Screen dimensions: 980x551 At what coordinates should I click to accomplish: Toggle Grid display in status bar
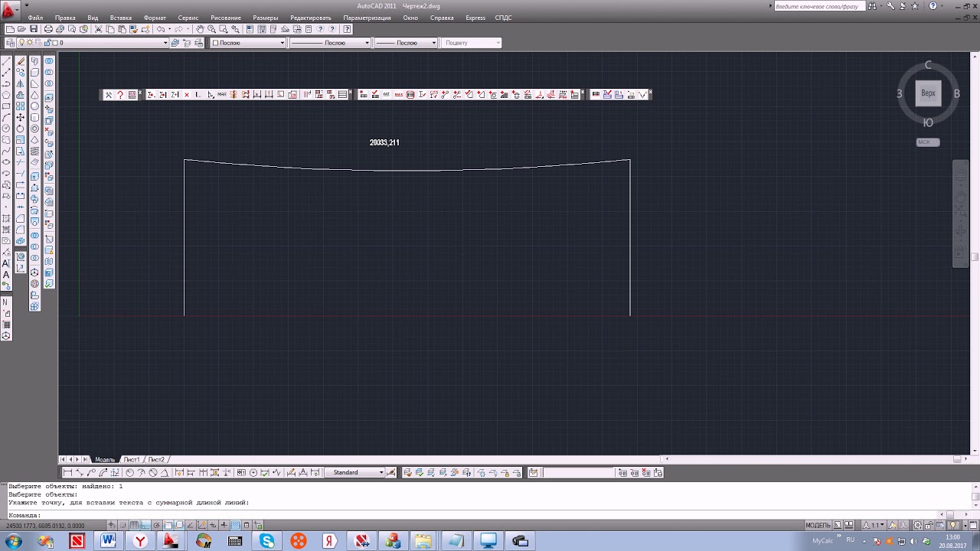[134, 526]
